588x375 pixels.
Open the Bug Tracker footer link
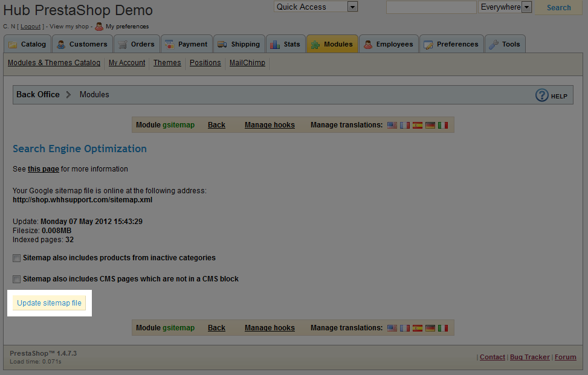pos(529,357)
